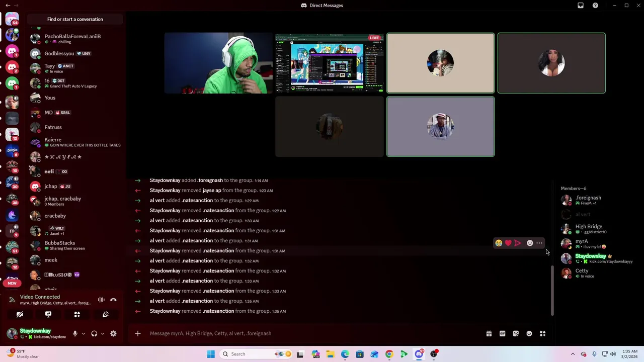Open DM with meek
This screenshot has height=362, width=644.
pos(75,260)
